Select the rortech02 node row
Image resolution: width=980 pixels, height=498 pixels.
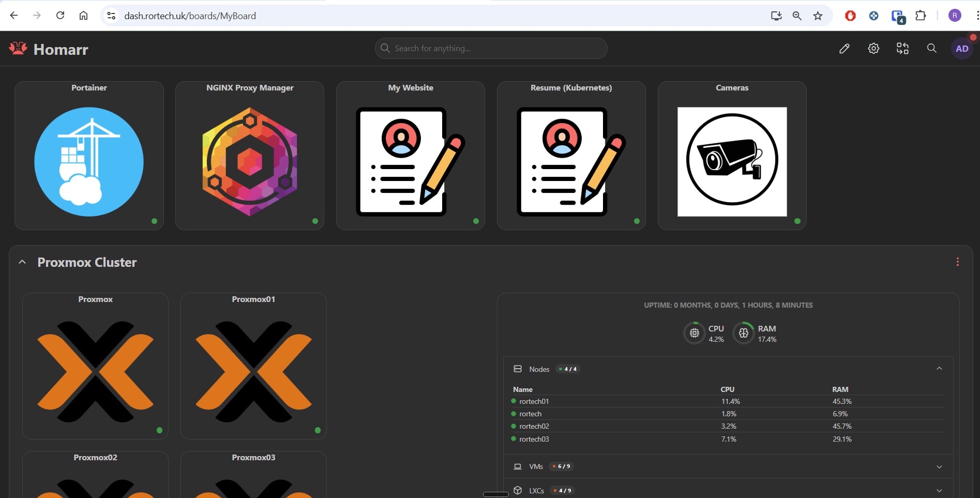[x=727, y=426]
